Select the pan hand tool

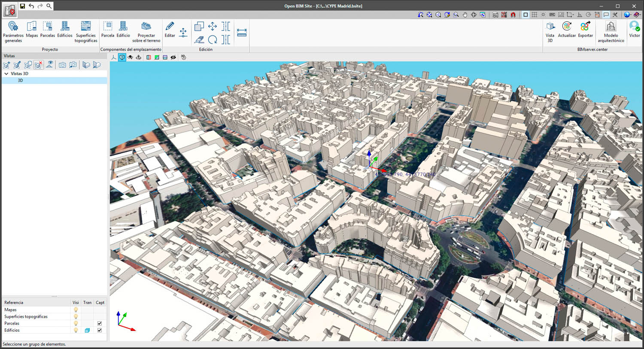click(465, 15)
